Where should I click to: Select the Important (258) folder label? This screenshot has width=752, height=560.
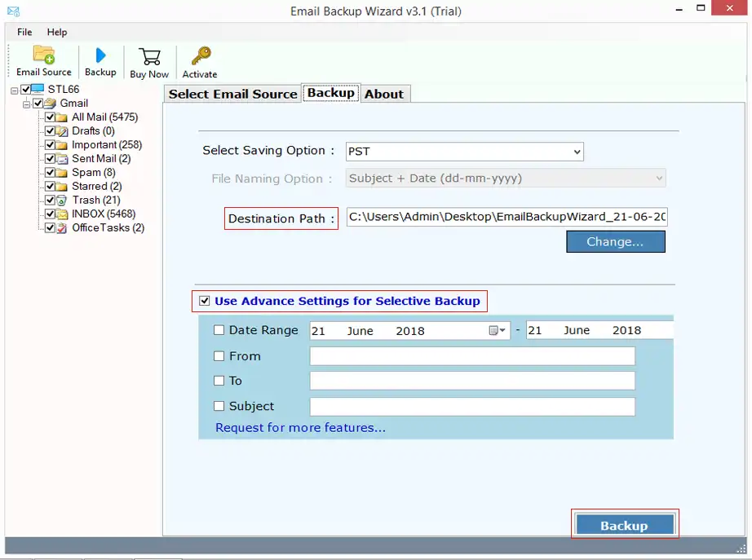[107, 145]
